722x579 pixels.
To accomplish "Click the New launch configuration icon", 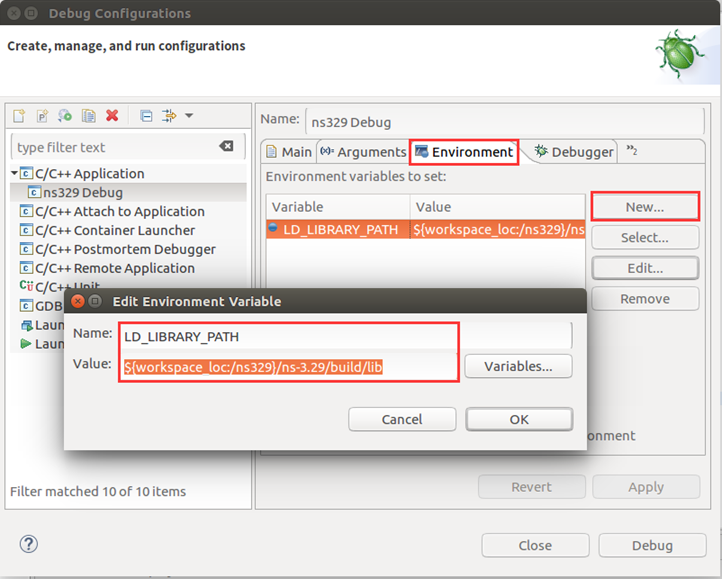I will point(19,116).
